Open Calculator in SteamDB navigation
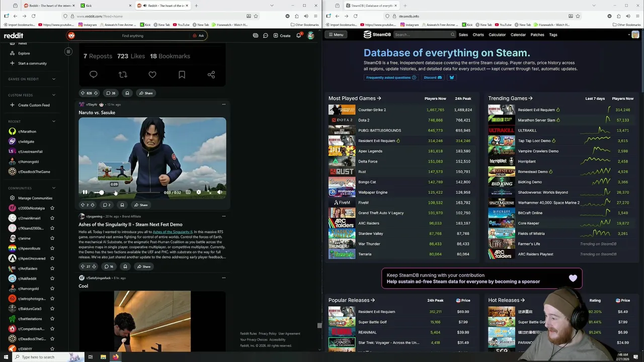 (x=497, y=35)
